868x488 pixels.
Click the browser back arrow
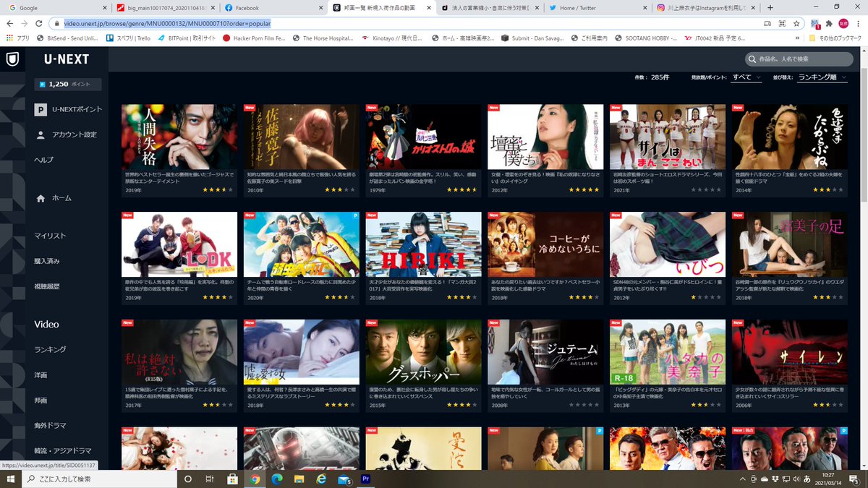coord(10,23)
